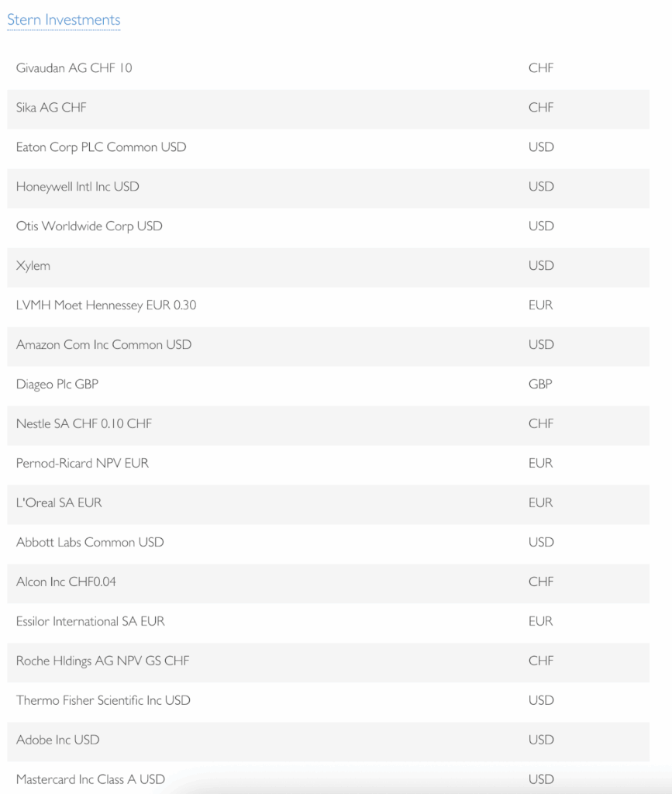Click Mastercard Inc Class A USD

tap(90, 779)
